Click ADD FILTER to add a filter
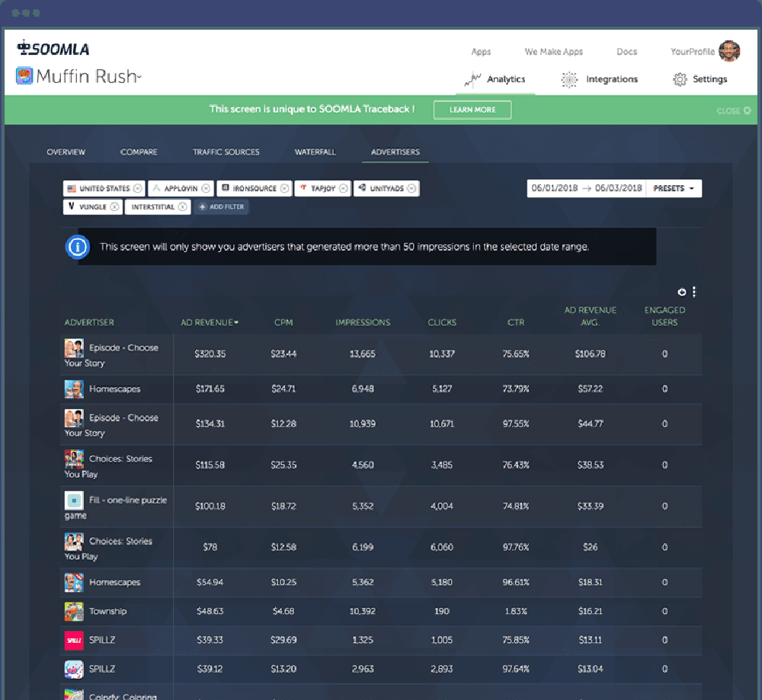762x700 pixels. click(x=221, y=206)
